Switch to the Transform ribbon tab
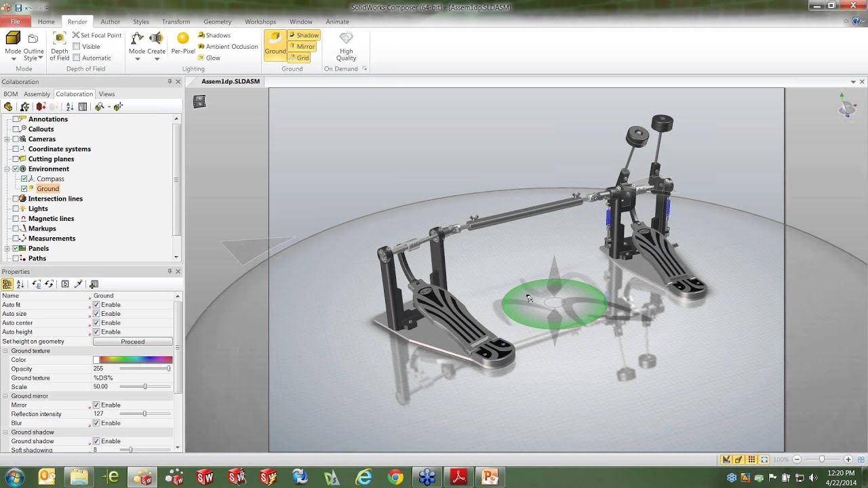Screen dimensions: 868x488 tap(176, 22)
